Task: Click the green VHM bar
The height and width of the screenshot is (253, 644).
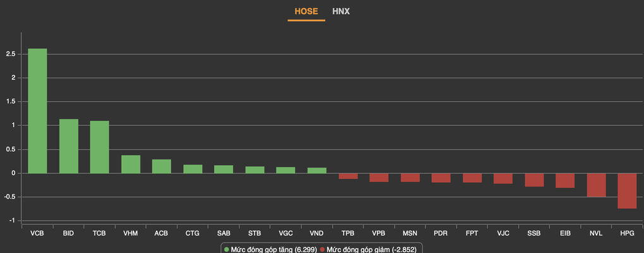Action: pos(131,164)
